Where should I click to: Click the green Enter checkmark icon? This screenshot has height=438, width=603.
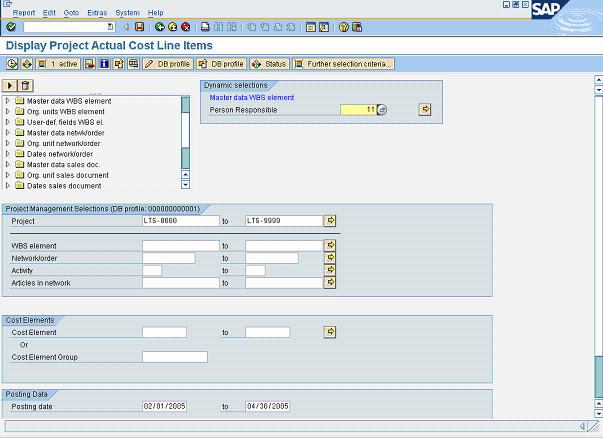pyautogui.click(x=11, y=27)
